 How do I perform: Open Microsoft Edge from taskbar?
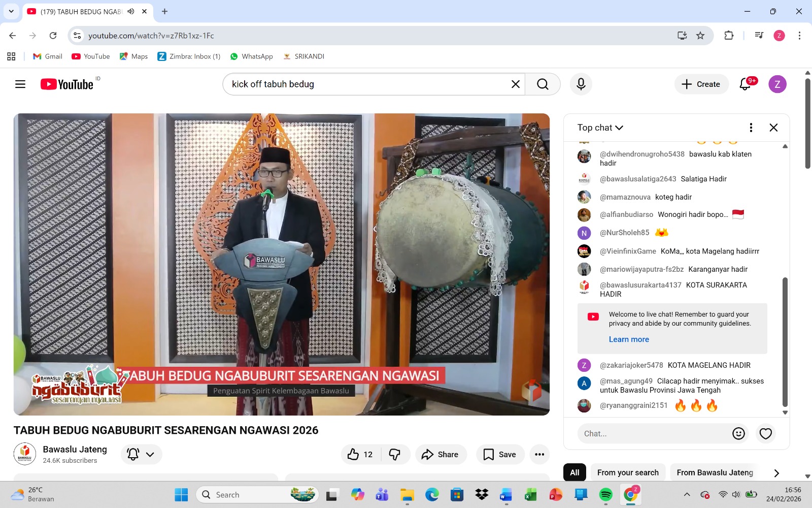pos(432,494)
